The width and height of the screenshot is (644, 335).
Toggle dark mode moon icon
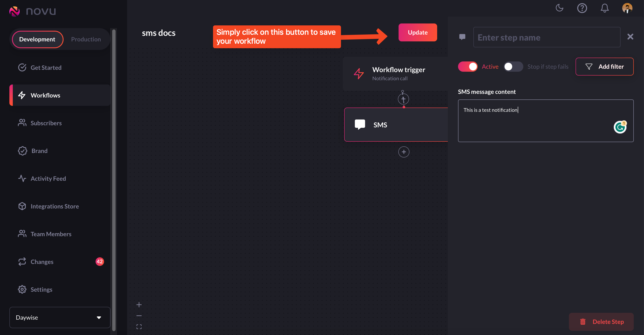559,8
